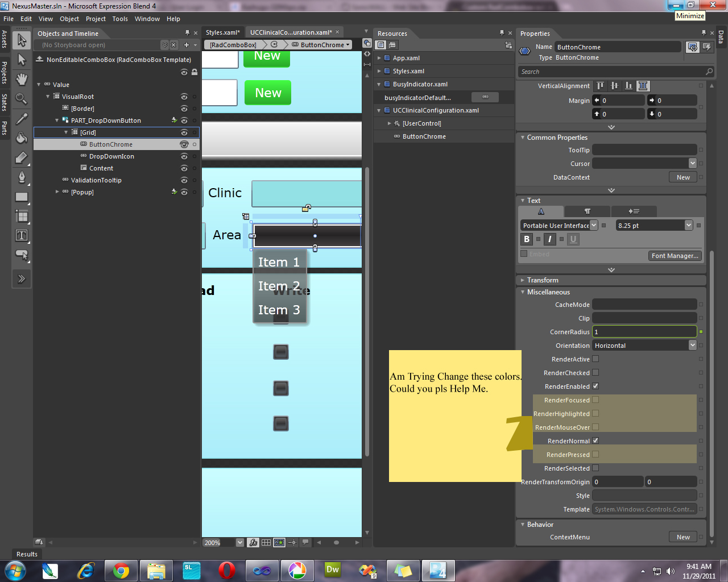This screenshot has width=728, height=582.
Task: Expand the [Popup] tree node
Action: tap(57, 192)
